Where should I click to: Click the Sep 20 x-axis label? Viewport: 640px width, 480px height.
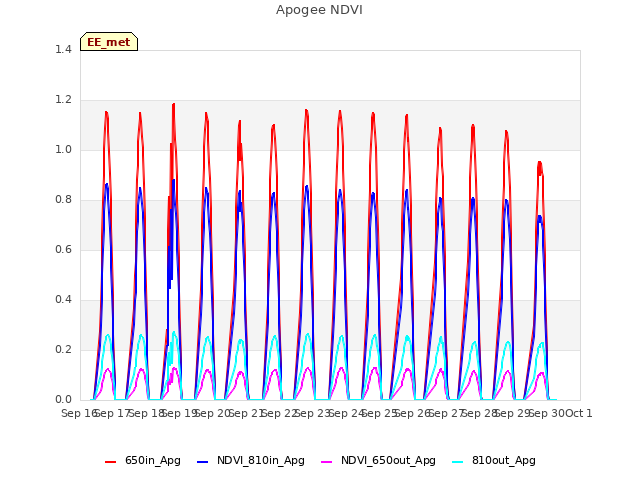213,413
